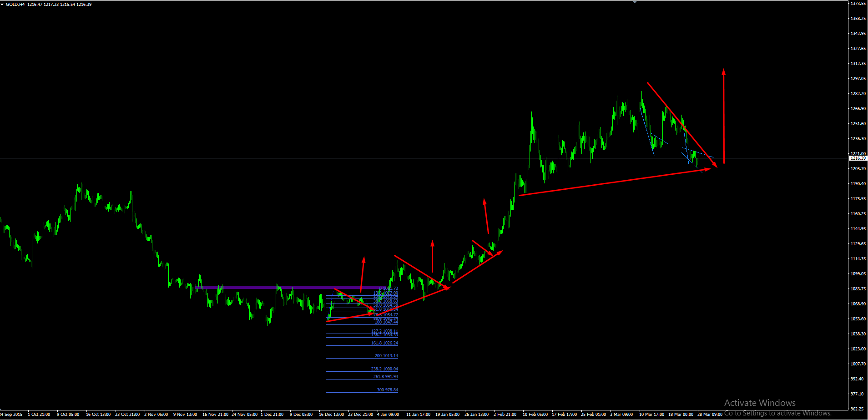Select the purple resistance rectangle
This screenshot has height=420, width=868.
coord(293,287)
